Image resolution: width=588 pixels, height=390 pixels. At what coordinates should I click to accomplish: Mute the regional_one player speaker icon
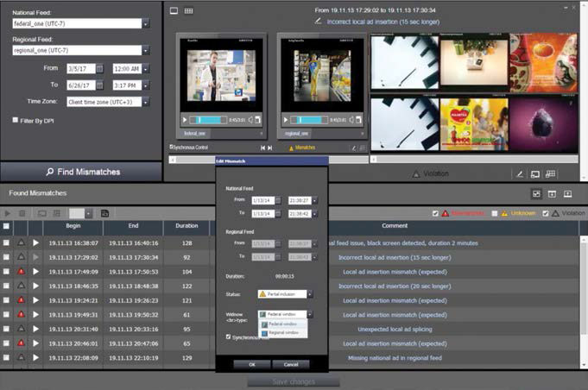pos(351,120)
